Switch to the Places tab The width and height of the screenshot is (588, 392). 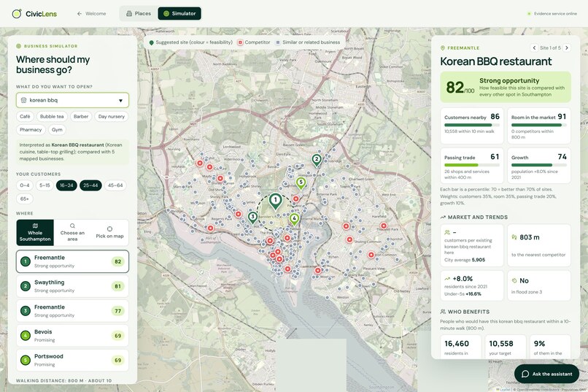[x=139, y=13]
